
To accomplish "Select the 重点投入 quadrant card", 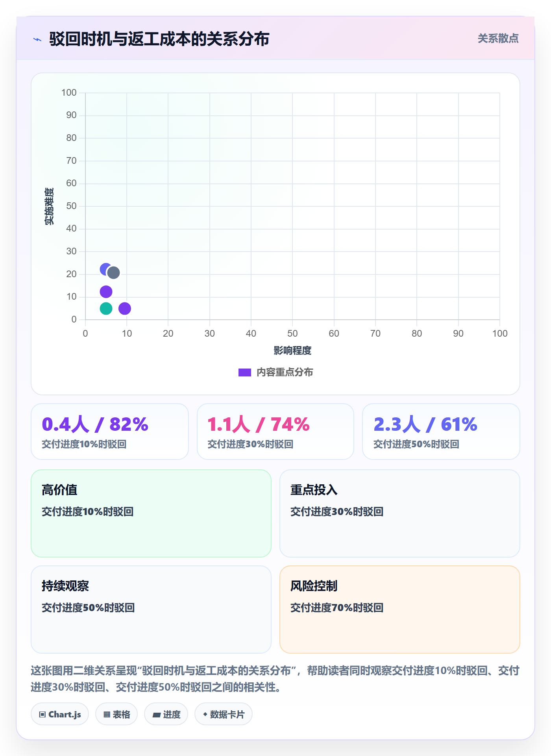I will point(400,513).
